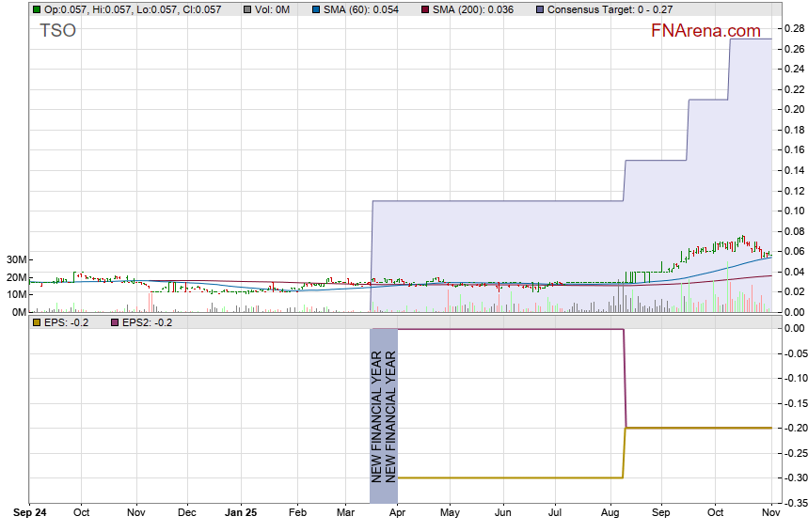
Task: Click the Sep 24 date axis label
Action: tap(31, 514)
